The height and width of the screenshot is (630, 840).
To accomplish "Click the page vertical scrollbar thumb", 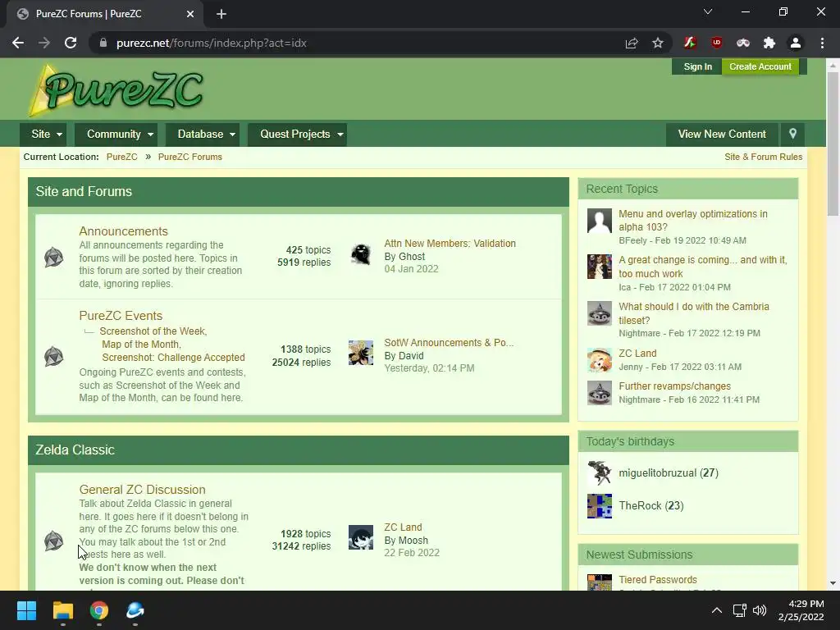I will point(833,144).
